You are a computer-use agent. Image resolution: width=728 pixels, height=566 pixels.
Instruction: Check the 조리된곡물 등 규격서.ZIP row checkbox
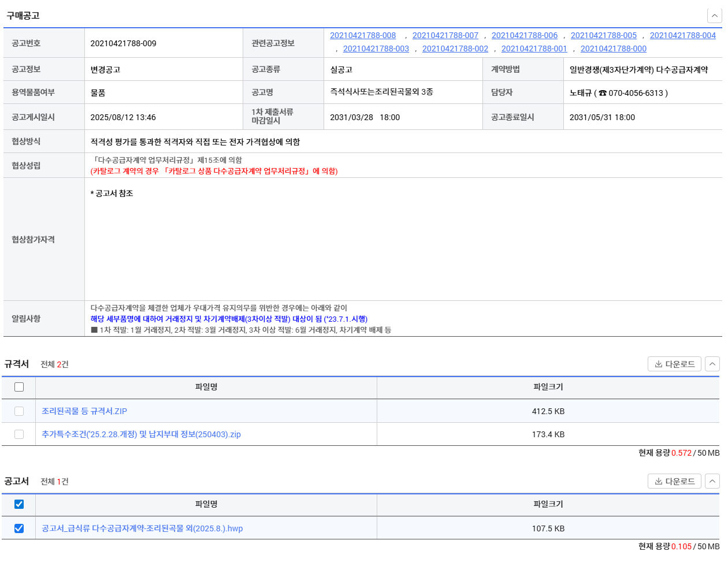point(19,411)
